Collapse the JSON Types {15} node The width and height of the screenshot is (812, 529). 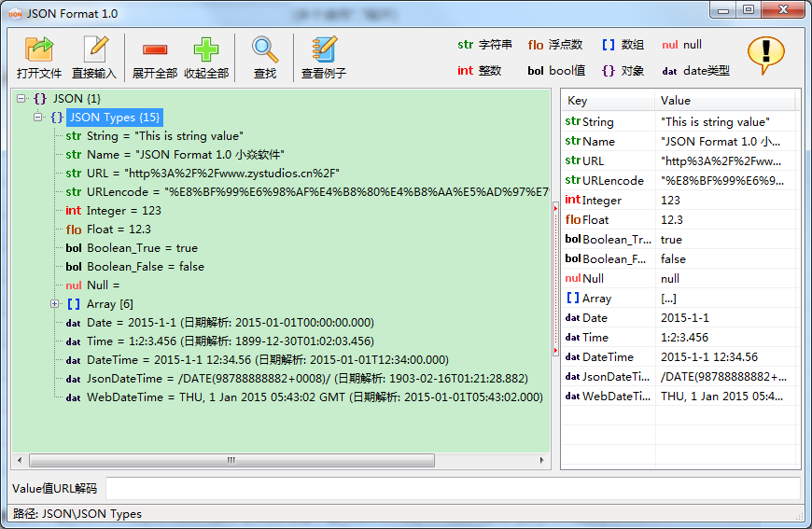(38, 117)
